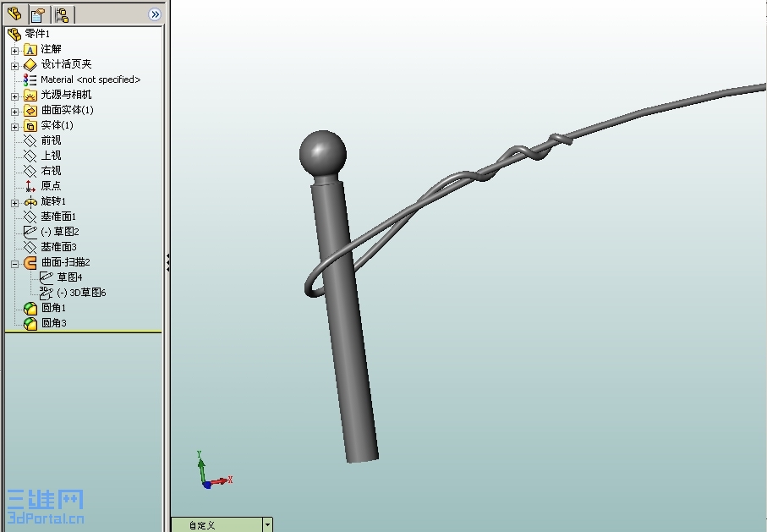Image resolution: width=767 pixels, height=532 pixels.
Task: Click the Material not specified icon
Action: point(30,80)
